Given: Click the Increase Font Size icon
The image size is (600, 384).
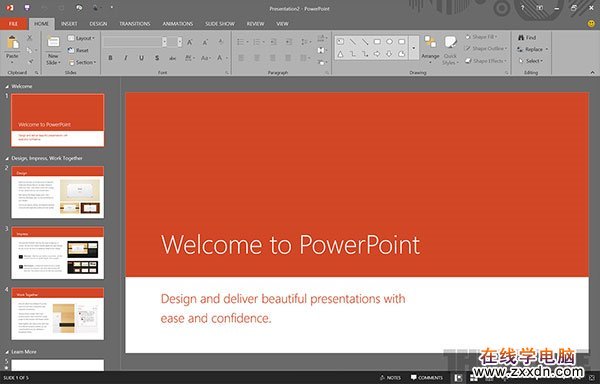Looking at the screenshot, I should pos(190,42).
